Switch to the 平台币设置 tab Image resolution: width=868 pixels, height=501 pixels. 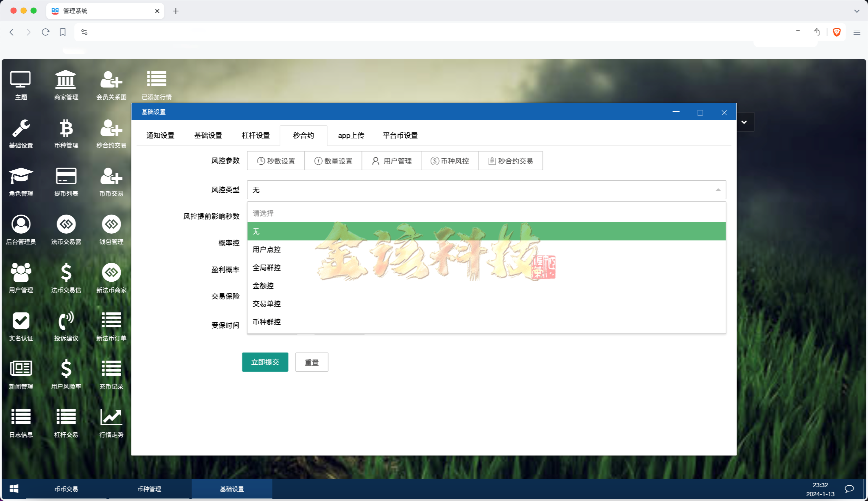tap(400, 135)
